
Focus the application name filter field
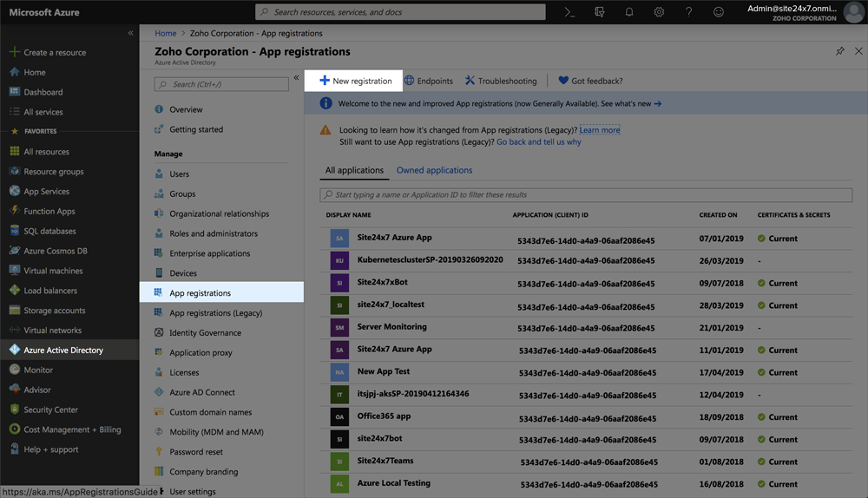586,194
